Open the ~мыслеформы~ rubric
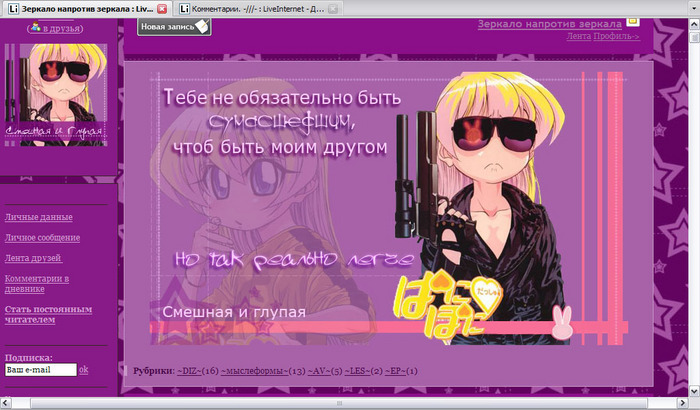The height and width of the screenshot is (410, 700). [x=254, y=371]
